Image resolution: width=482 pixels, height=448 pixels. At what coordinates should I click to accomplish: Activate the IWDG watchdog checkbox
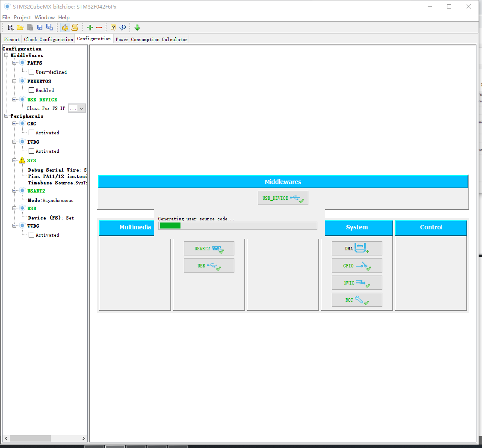[x=32, y=151]
